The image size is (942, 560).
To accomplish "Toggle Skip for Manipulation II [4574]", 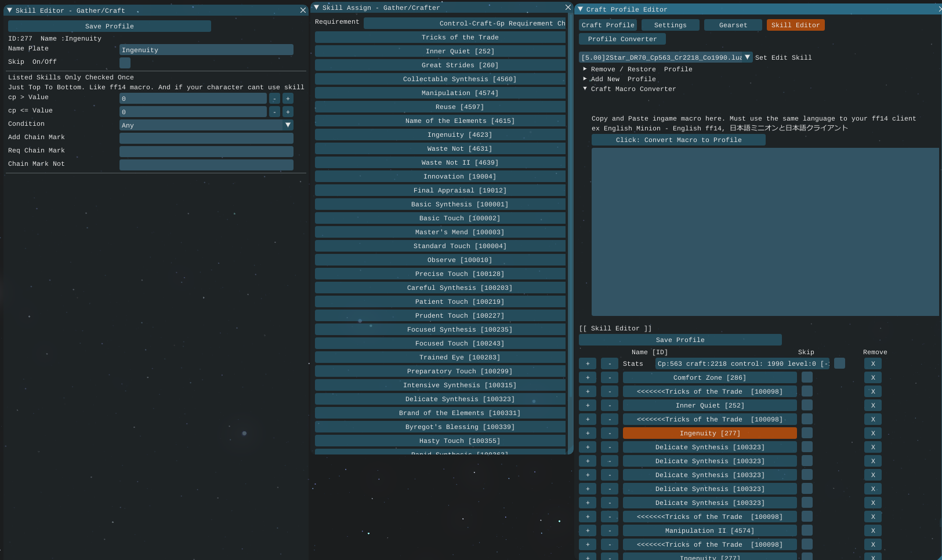I will click(807, 530).
